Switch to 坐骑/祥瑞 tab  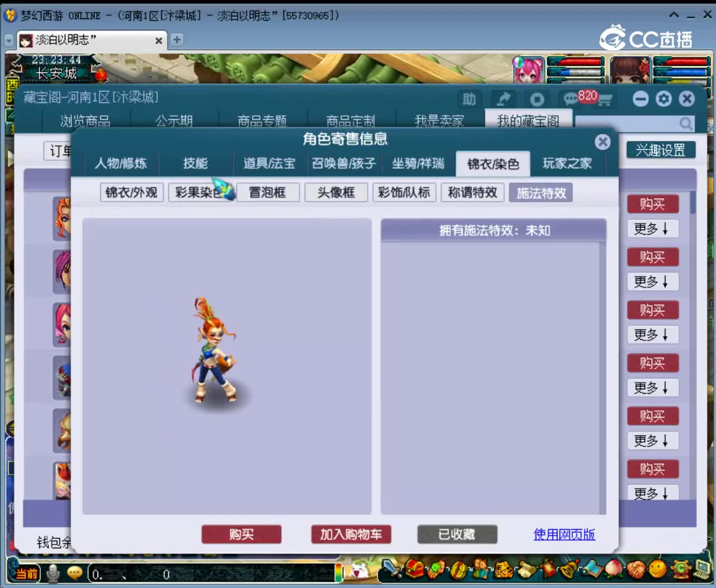(418, 163)
